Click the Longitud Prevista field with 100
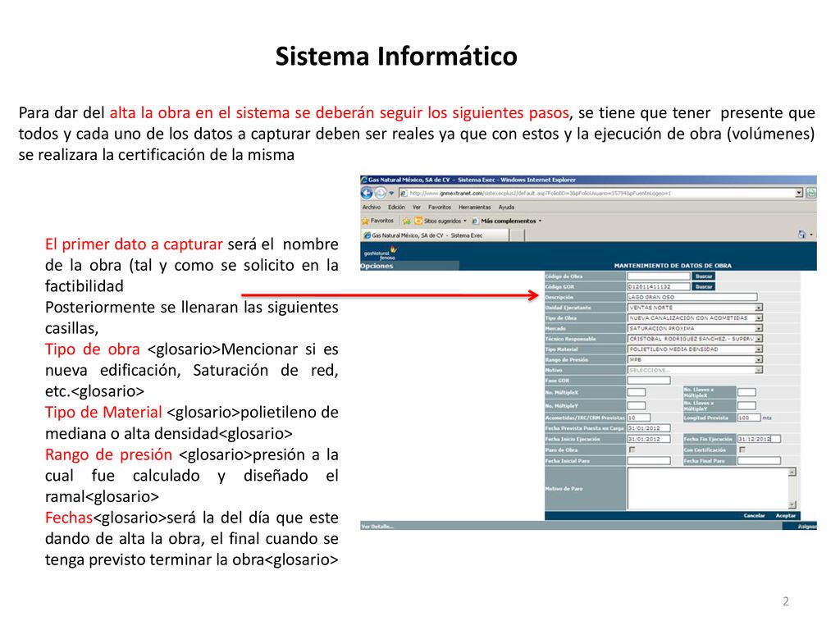The width and height of the screenshot is (840, 630). coord(749,418)
